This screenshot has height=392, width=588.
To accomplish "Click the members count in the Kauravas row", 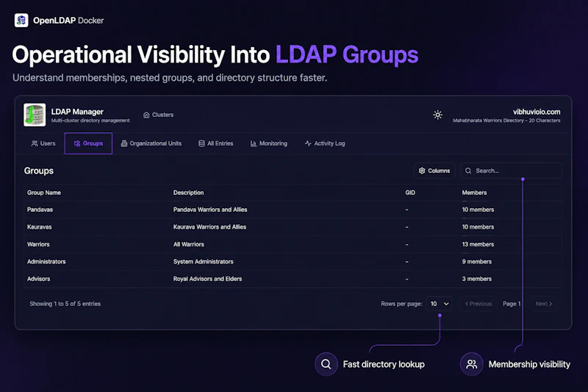I will (478, 227).
